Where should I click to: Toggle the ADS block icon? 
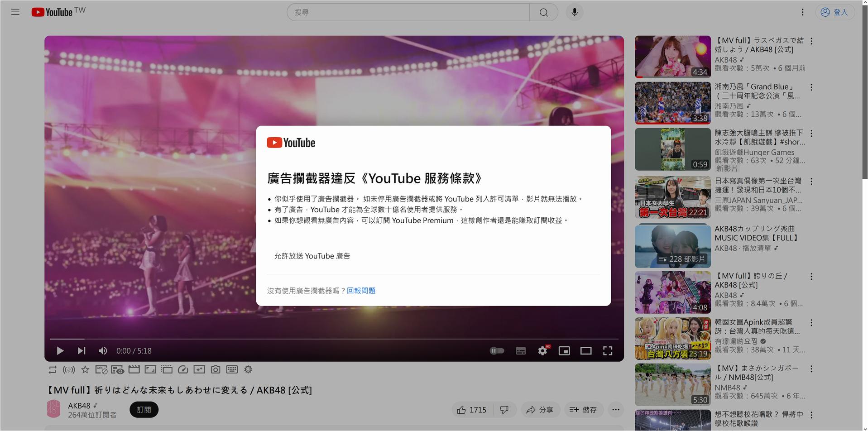tap(101, 370)
